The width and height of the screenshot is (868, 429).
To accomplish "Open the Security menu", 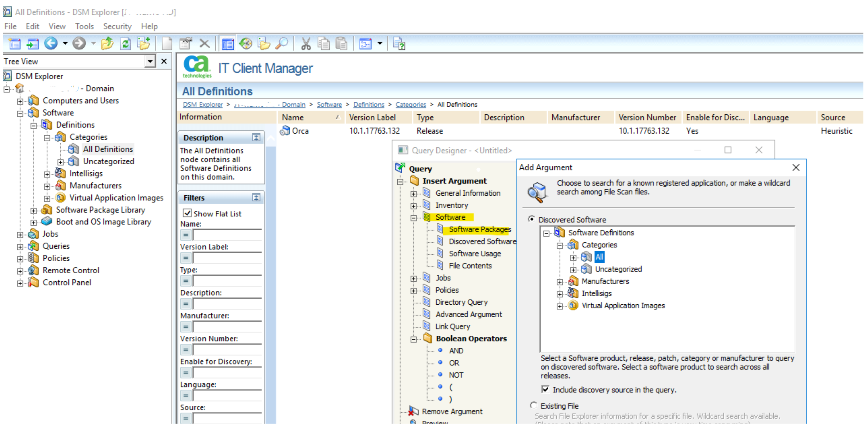I will click(117, 26).
